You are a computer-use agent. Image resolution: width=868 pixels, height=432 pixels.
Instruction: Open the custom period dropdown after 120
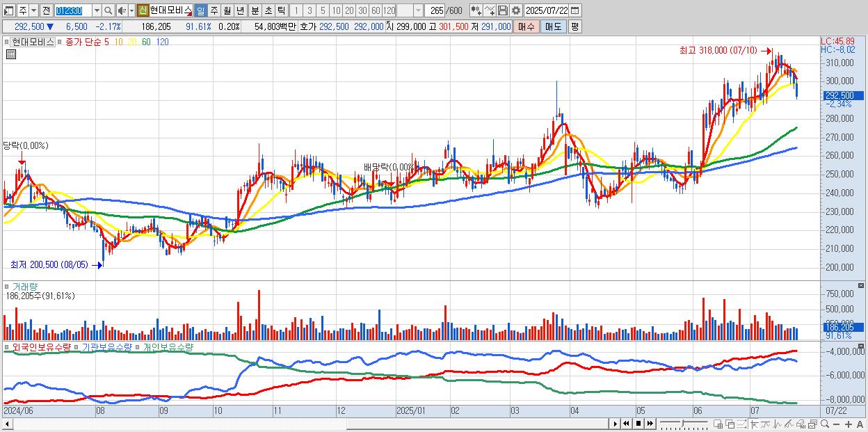(x=419, y=10)
